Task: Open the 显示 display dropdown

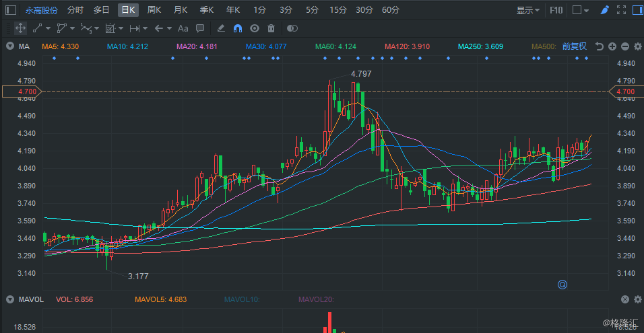Action: (527, 10)
